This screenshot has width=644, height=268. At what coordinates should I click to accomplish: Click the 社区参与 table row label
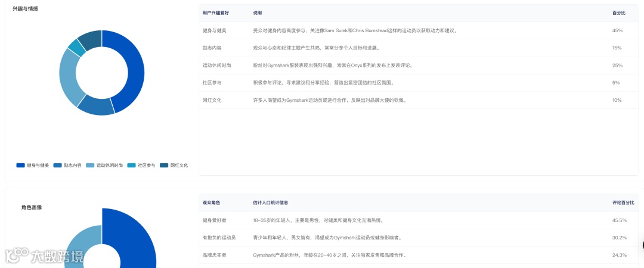point(212,83)
